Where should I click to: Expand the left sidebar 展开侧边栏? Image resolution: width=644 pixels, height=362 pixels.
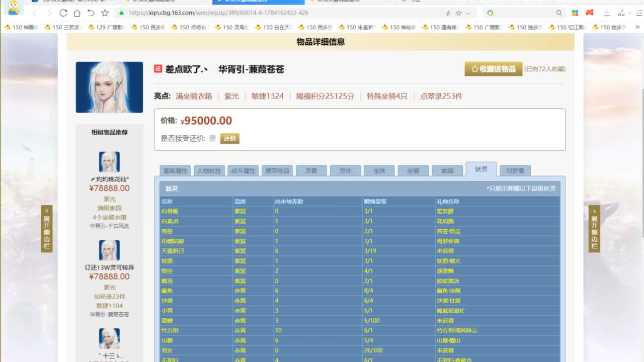[47, 229]
